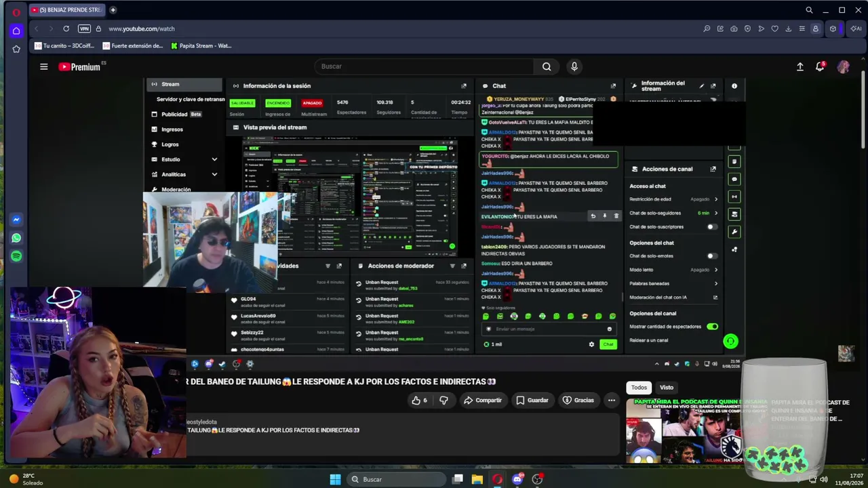The width and height of the screenshot is (868, 488).
Task: Click the YouTube Buscar search field
Action: (424, 66)
